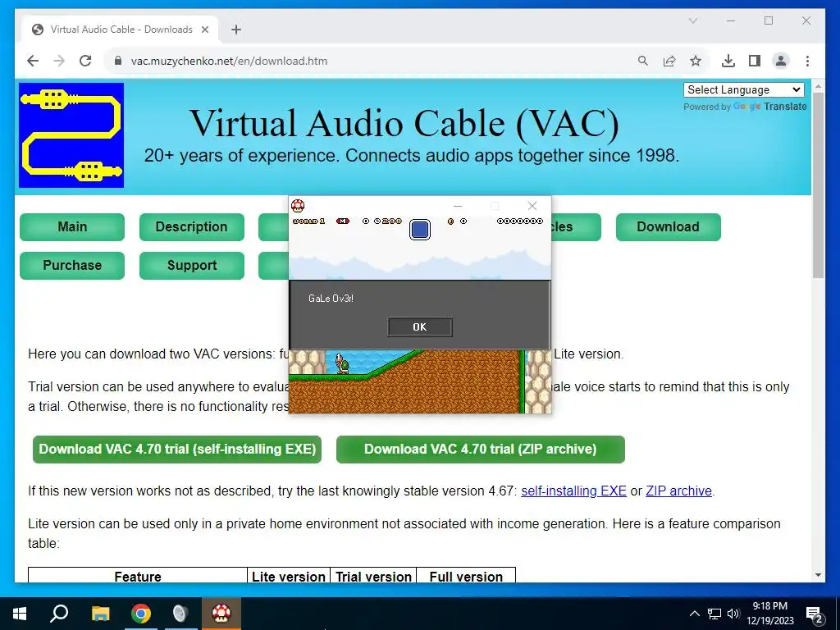Image resolution: width=840 pixels, height=630 pixels.
Task: Open the Windows Start menu
Action: (20, 614)
